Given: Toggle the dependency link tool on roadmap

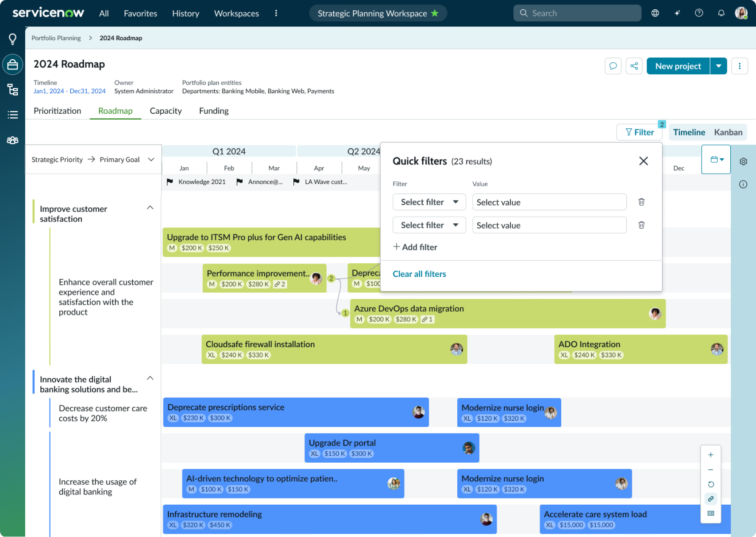Looking at the screenshot, I should pyautogui.click(x=711, y=499).
